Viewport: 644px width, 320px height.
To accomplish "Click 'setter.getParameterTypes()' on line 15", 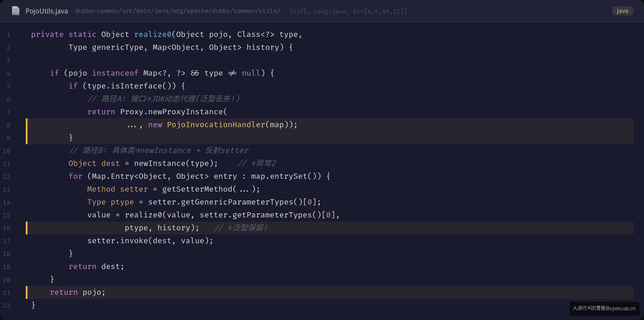I will point(261,215).
